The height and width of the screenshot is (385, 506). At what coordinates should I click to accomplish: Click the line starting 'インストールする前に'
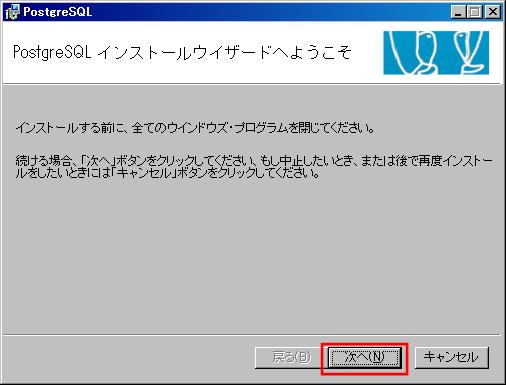pos(195,128)
